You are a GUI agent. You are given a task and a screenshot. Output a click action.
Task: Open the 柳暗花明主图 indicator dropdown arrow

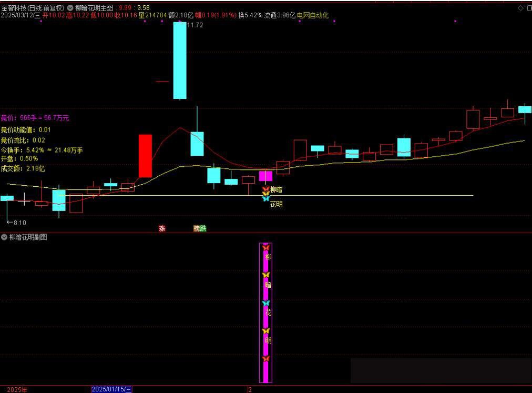click(x=70, y=8)
